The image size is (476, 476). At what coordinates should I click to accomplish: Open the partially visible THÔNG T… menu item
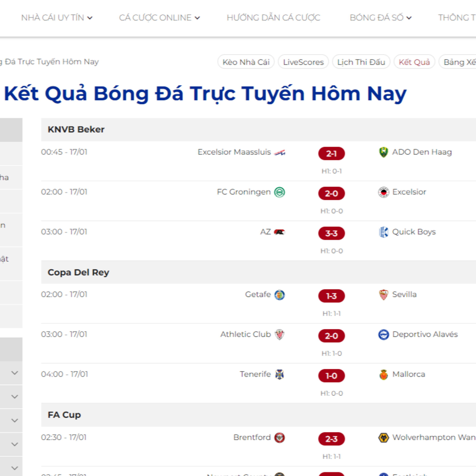click(x=457, y=18)
